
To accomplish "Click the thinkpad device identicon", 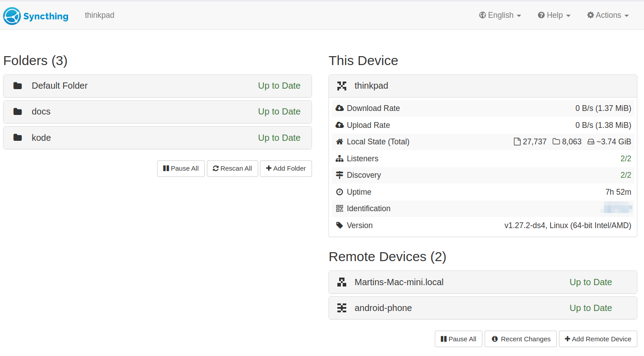I will click(x=342, y=86).
